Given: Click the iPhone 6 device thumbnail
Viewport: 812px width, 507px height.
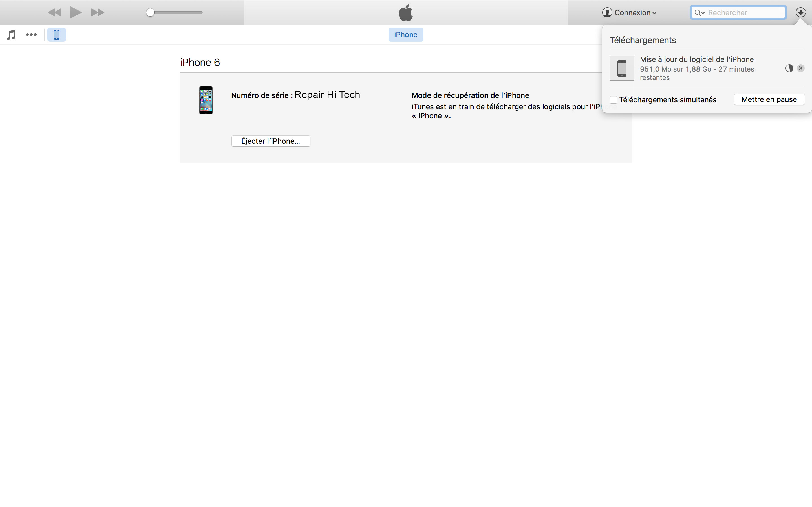Looking at the screenshot, I should tap(206, 100).
